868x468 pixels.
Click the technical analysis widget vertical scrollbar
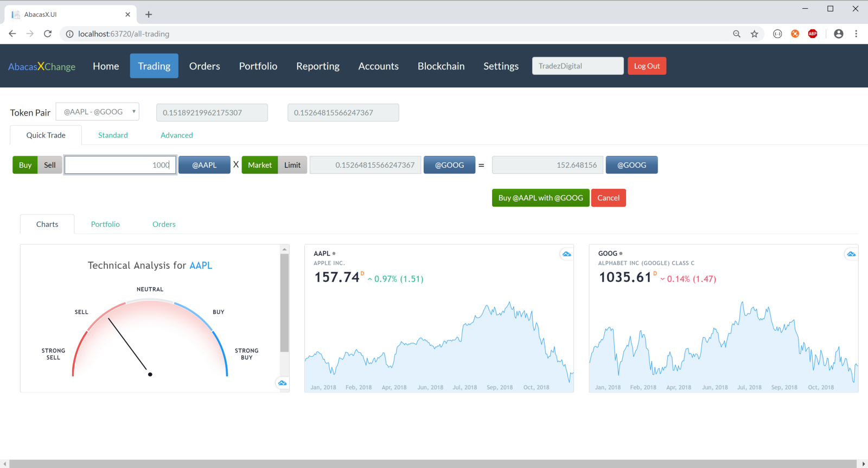pos(285,303)
